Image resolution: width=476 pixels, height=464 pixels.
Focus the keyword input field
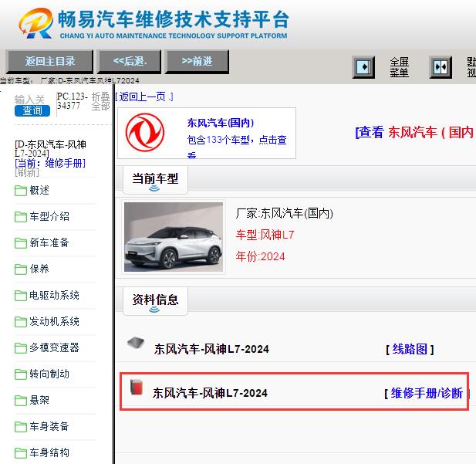point(30,100)
